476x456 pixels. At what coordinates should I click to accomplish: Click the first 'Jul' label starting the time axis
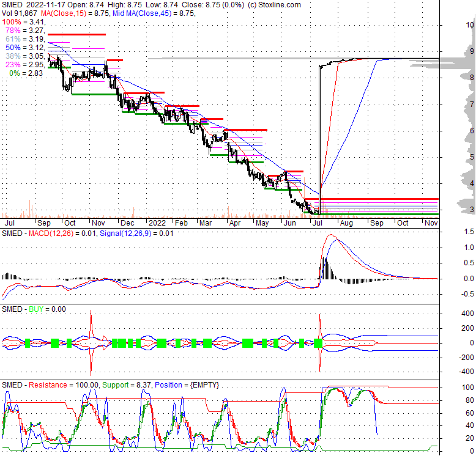[10, 223]
